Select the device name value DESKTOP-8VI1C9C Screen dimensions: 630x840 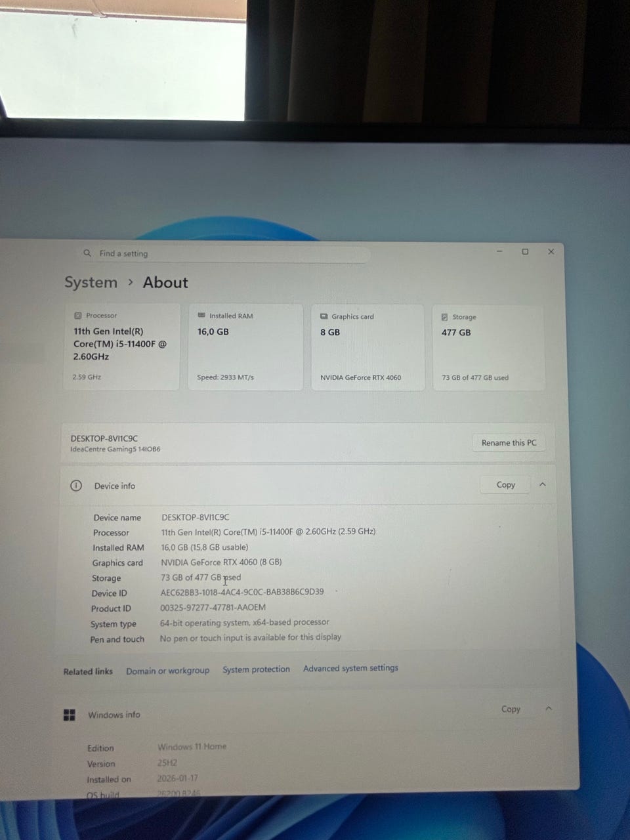point(196,517)
